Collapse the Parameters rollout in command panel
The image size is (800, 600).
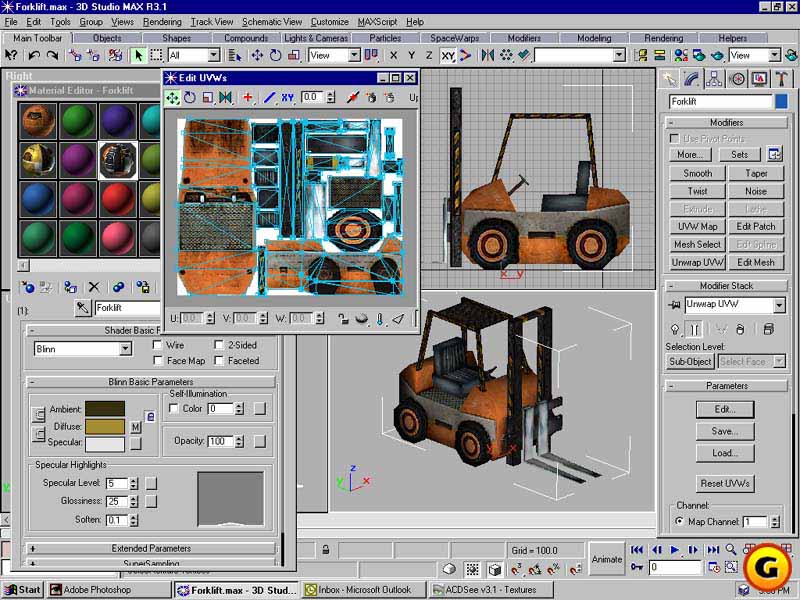727,386
